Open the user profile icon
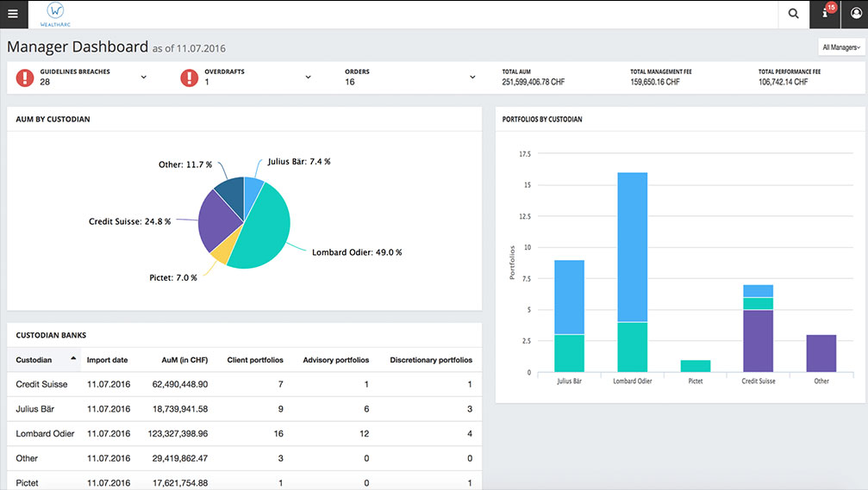 (853, 14)
